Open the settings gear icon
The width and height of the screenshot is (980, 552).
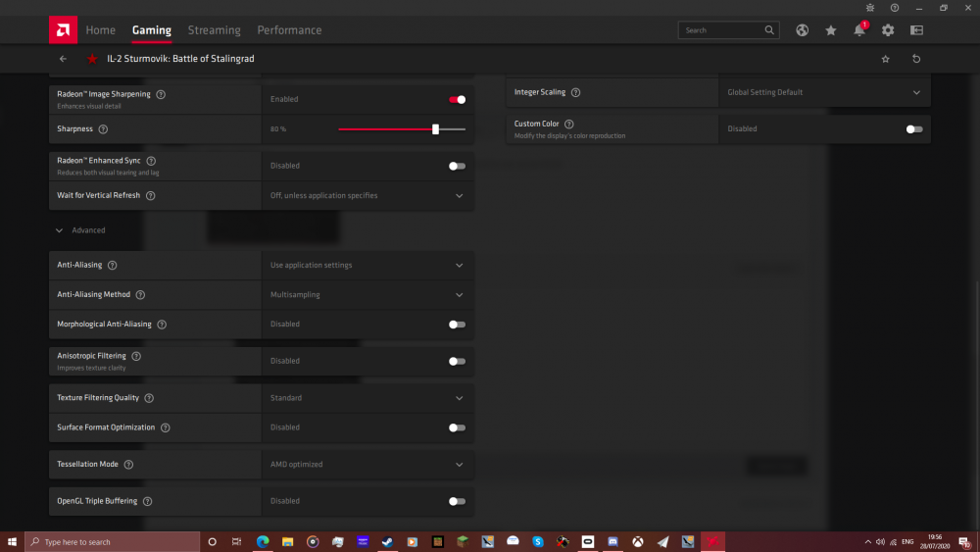click(x=888, y=30)
